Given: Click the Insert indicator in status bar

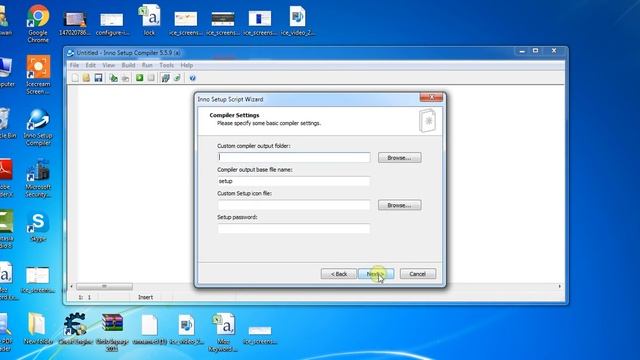Looking at the screenshot, I should (x=146, y=297).
